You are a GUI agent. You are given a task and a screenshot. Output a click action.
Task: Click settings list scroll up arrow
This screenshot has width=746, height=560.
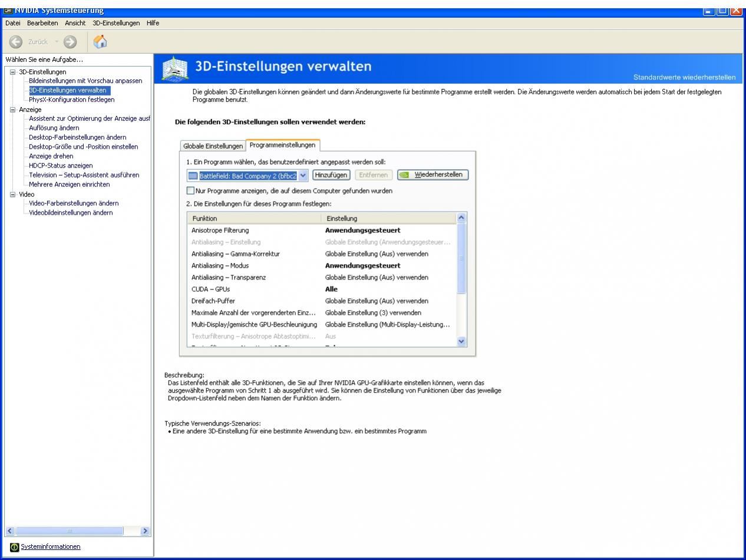[x=461, y=218]
